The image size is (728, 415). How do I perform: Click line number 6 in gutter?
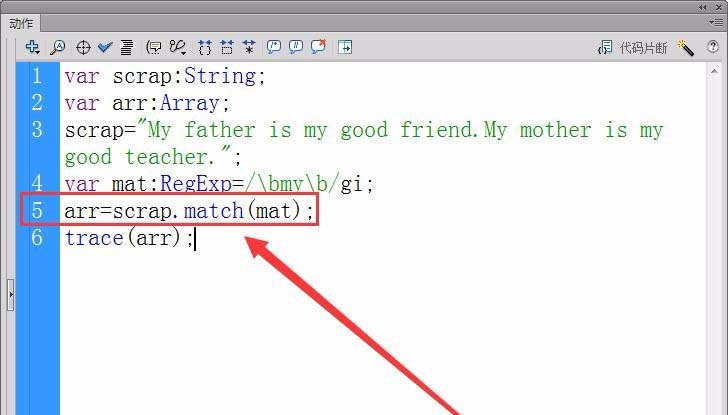click(x=37, y=237)
